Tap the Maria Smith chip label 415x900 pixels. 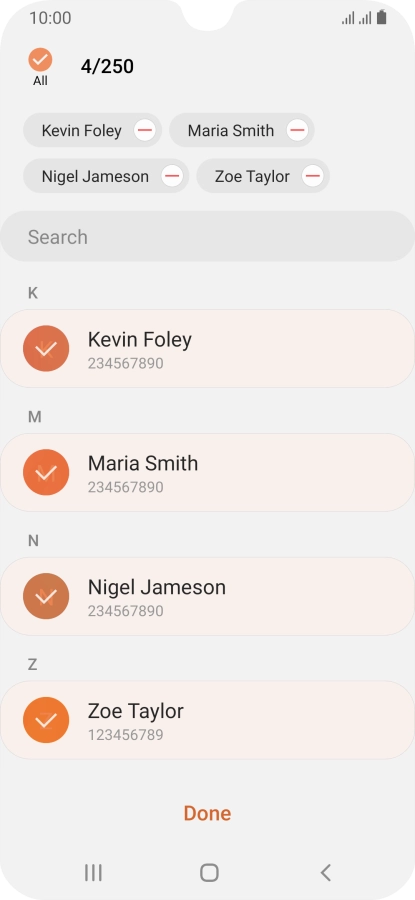(231, 130)
